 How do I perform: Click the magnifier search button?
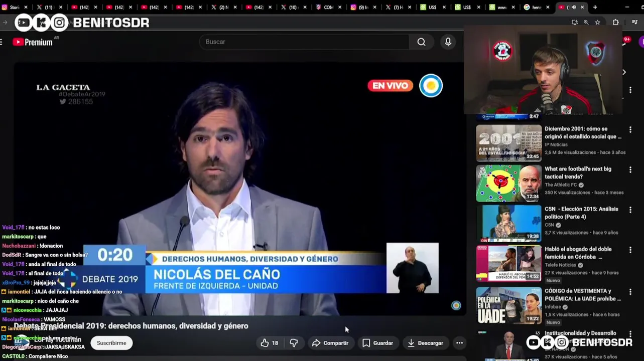422,42
